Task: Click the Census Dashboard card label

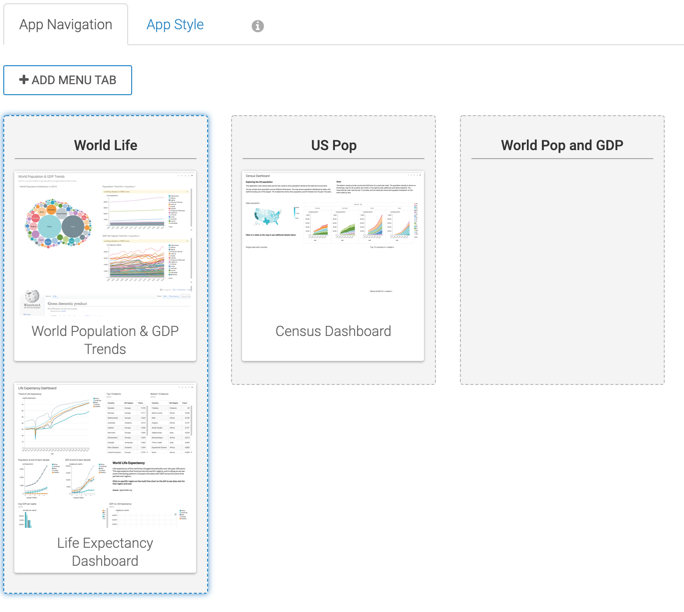Action: [333, 331]
